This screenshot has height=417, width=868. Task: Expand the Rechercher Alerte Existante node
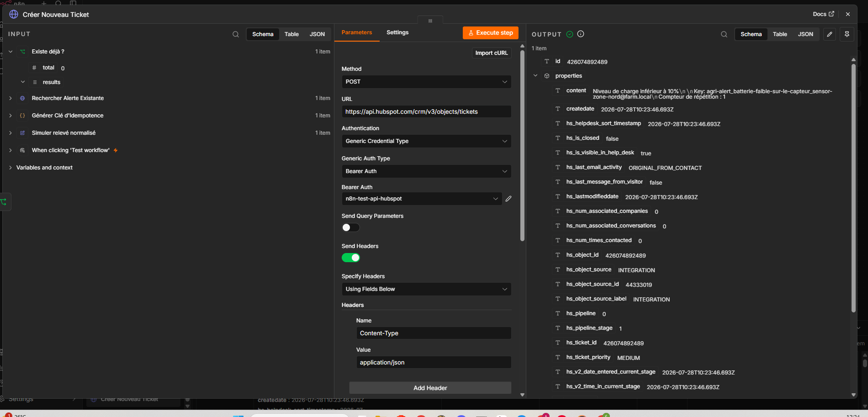pyautogui.click(x=11, y=98)
